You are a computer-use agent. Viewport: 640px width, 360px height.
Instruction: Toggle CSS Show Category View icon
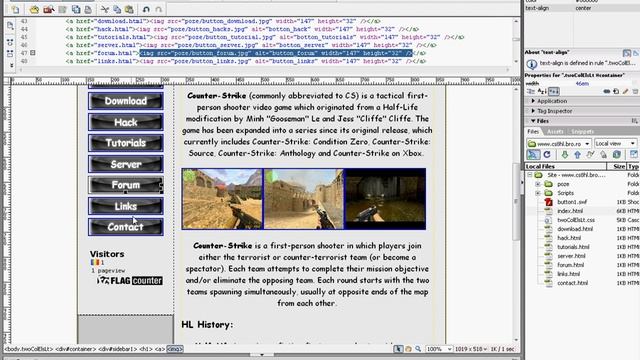pyautogui.click(x=530, y=91)
